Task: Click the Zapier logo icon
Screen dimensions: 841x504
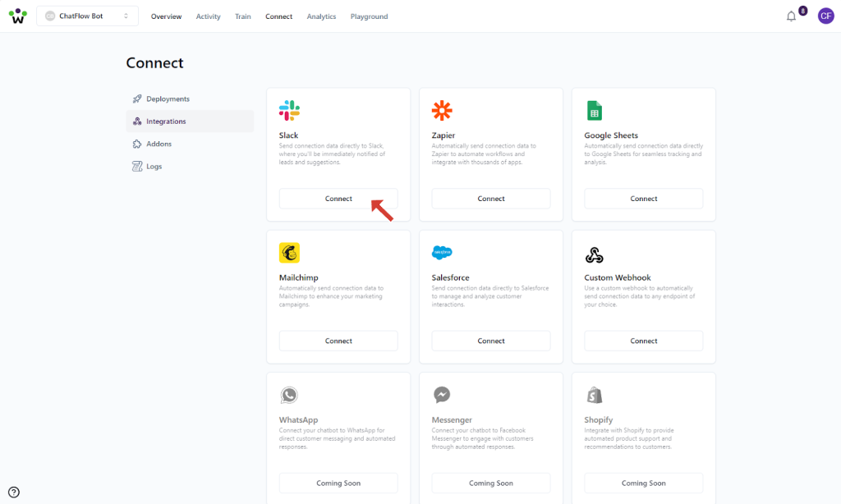Action: click(442, 111)
